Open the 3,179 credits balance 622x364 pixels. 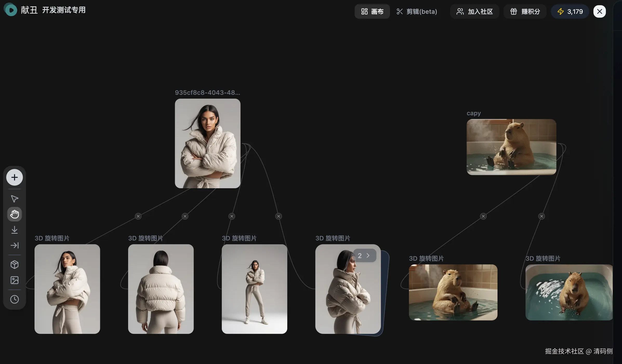(570, 11)
